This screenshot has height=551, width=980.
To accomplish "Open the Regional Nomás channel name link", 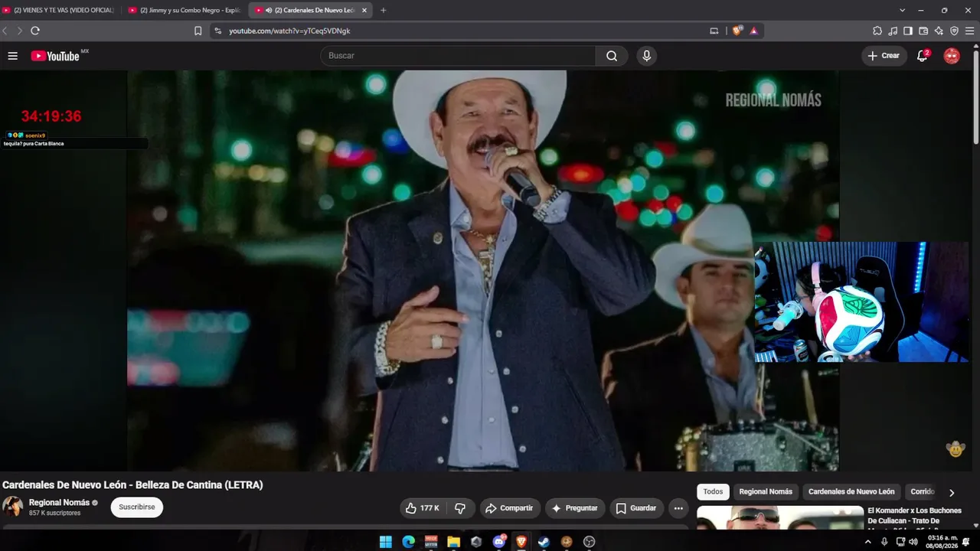I will point(59,503).
